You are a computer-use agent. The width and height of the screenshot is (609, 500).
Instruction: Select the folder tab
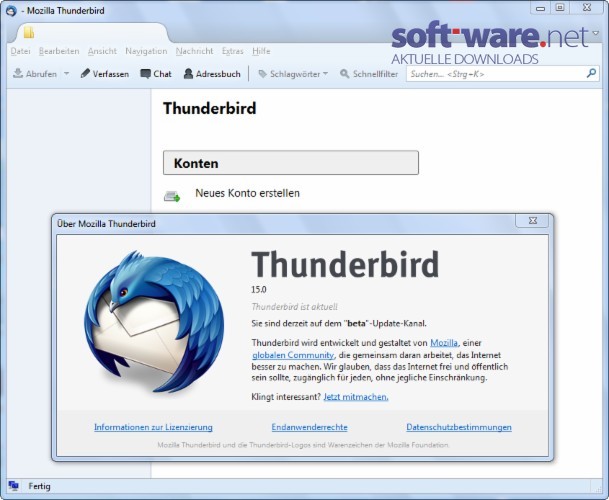tap(91, 33)
